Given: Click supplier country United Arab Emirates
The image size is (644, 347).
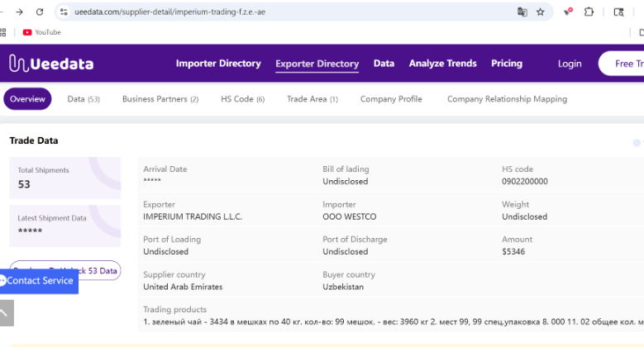Looking at the screenshot, I should [183, 287].
